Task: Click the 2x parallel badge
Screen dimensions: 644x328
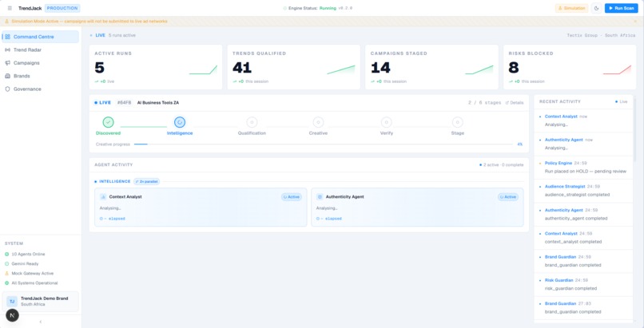Action: pos(147,181)
